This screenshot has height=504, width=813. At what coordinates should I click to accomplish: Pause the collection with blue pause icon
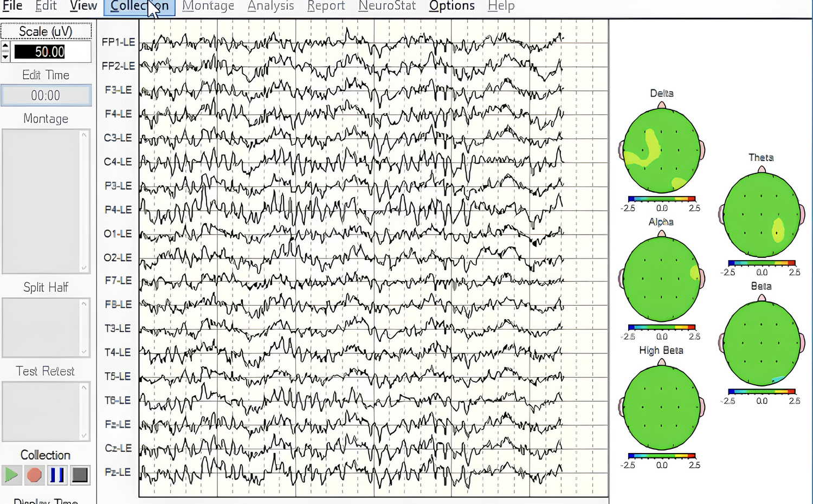click(x=57, y=475)
